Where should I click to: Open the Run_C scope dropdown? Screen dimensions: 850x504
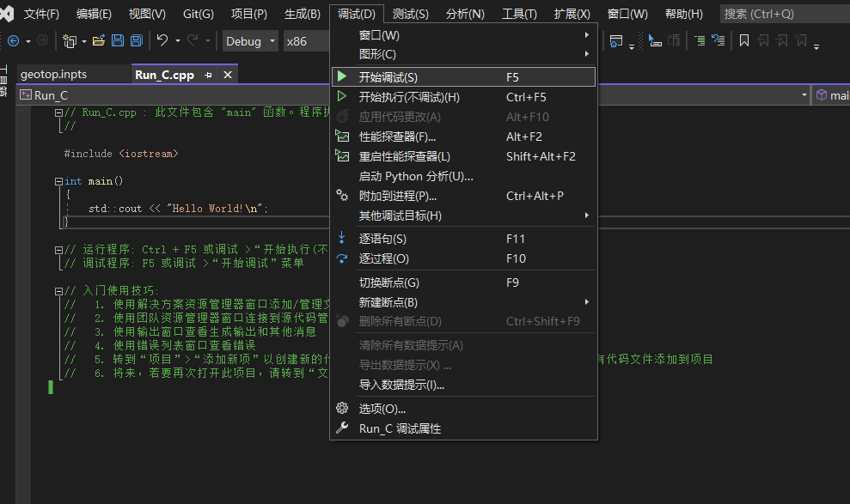pos(804,94)
